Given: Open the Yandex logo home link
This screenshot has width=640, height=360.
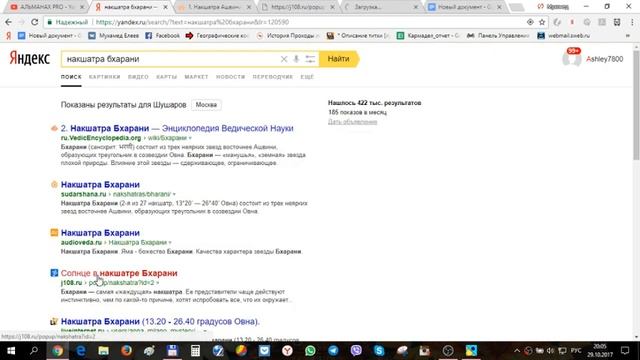Looking at the screenshot, I should [29, 58].
